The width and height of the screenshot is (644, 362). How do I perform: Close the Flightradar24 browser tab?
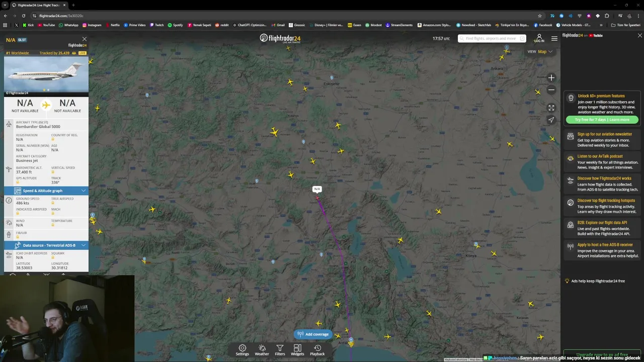[x=64, y=5]
